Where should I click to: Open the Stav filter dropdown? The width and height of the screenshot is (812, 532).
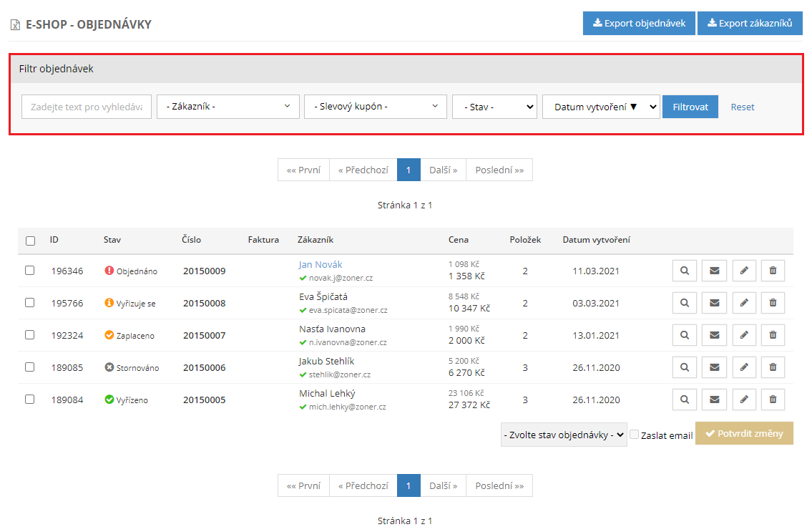(x=494, y=107)
